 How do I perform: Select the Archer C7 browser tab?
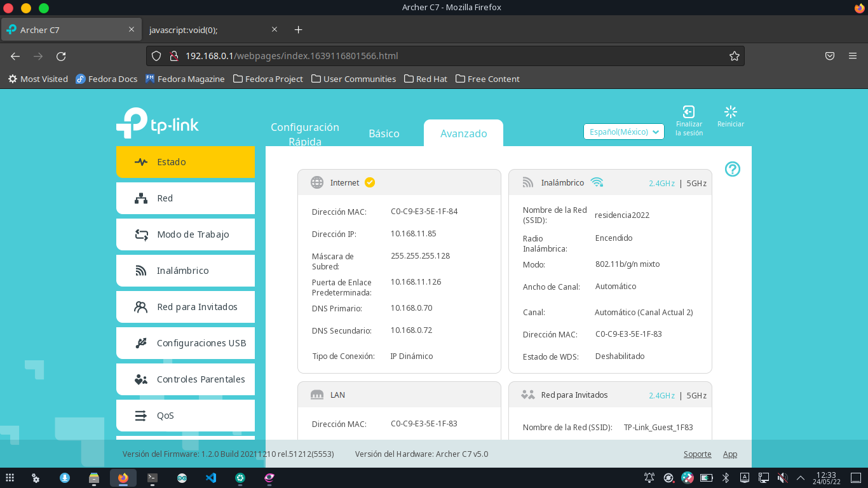[x=70, y=30]
